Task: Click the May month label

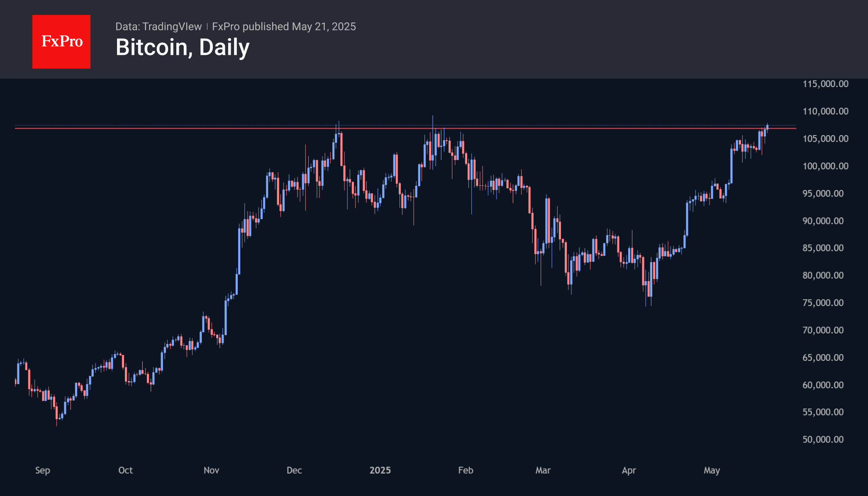Action: pyautogui.click(x=712, y=470)
